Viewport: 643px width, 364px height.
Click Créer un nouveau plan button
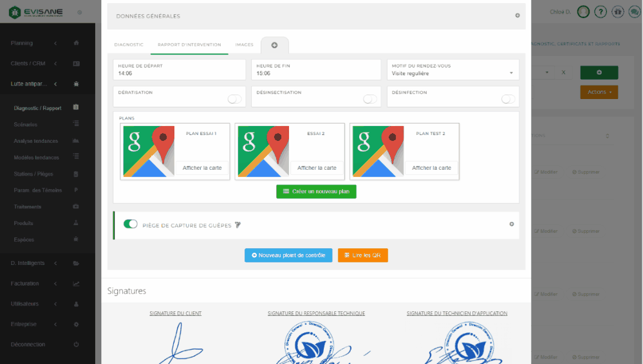tap(316, 192)
